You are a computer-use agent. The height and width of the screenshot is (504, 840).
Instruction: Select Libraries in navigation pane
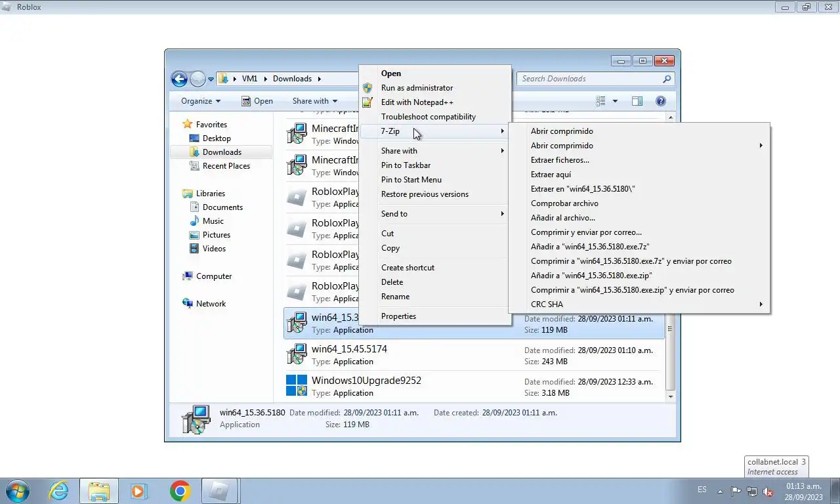204,194
